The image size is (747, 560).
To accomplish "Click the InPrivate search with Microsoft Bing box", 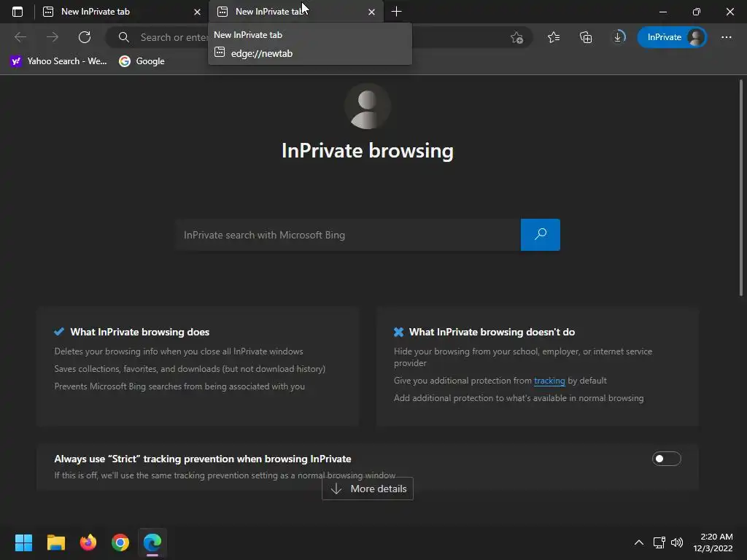I will (348, 235).
